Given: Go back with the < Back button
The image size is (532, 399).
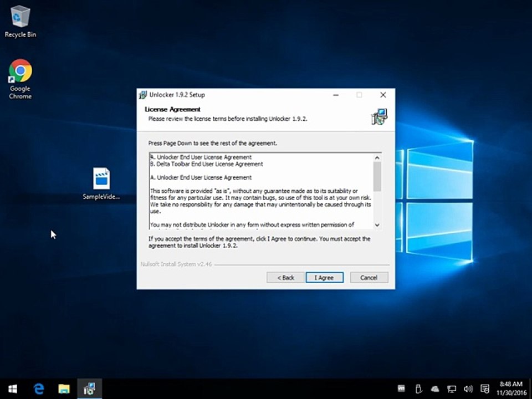Looking at the screenshot, I should (285, 278).
